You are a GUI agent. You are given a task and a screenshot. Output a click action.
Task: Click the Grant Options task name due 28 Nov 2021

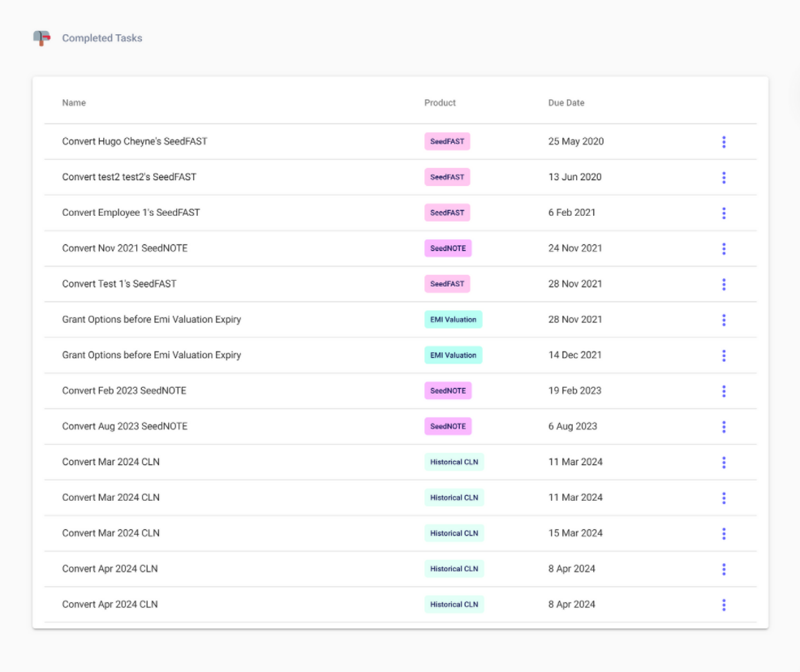[x=152, y=320]
